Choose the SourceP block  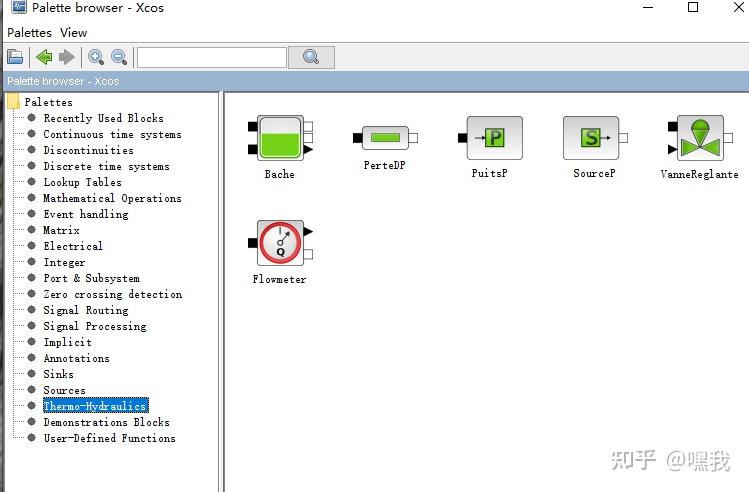(x=595, y=138)
